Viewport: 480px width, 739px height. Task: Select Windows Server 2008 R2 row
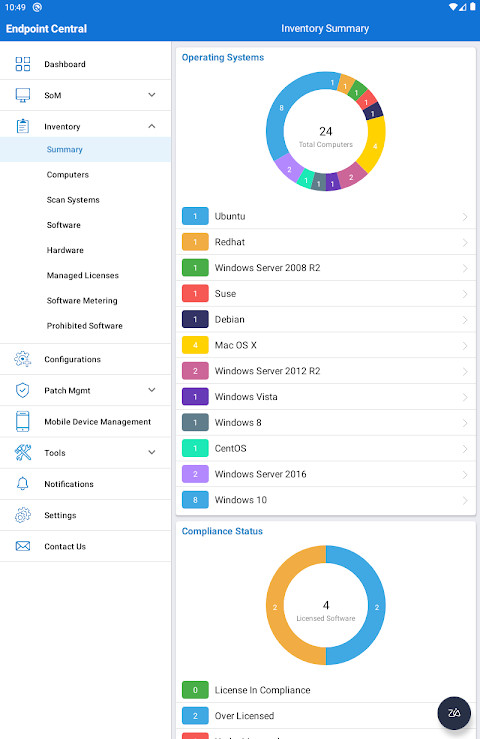click(x=325, y=268)
